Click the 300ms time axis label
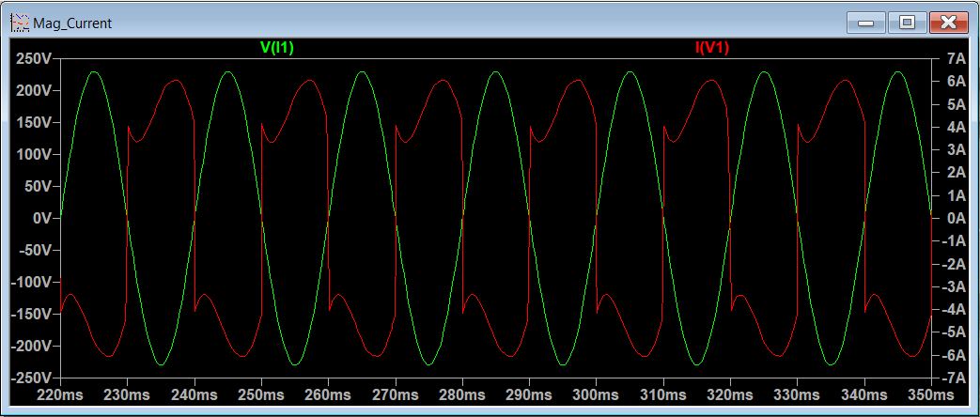The image size is (980, 417). pyautogui.click(x=597, y=395)
